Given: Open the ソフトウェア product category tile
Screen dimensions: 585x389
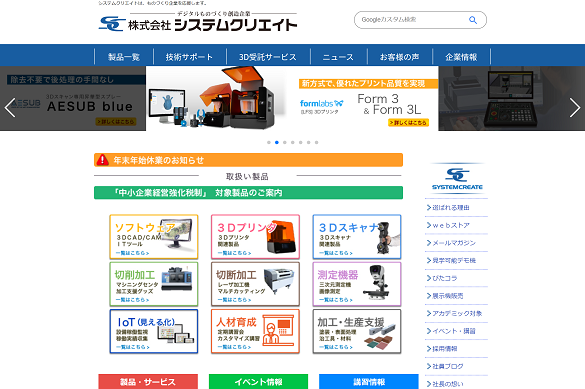Looking at the screenshot, I should pyautogui.click(x=154, y=237).
